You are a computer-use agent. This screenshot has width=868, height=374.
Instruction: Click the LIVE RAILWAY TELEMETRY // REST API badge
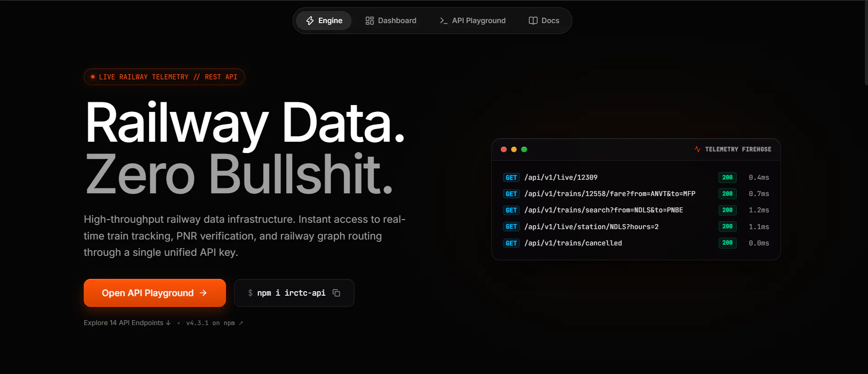pos(164,77)
